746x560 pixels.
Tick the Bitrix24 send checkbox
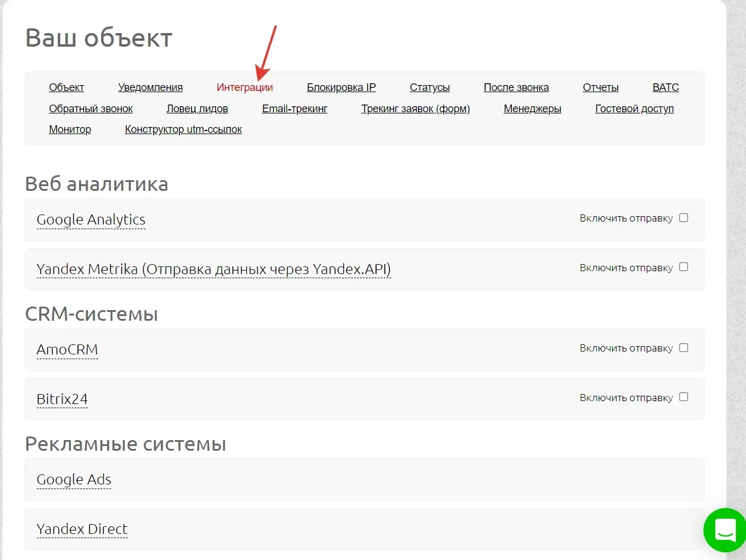[x=683, y=397]
